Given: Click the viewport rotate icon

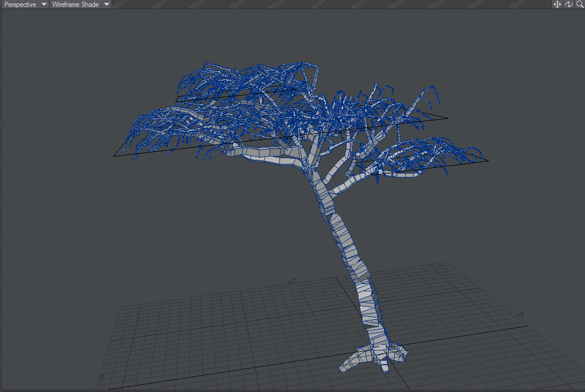Looking at the screenshot, I should point(568,5).
